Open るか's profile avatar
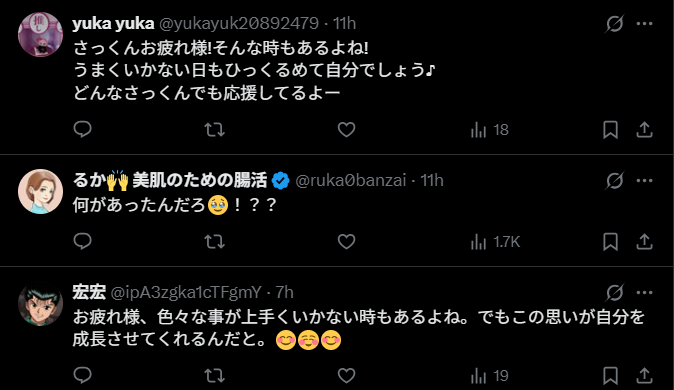Image resolution: width=674 pixels, height=390 pixels. (x=40, y=191)
